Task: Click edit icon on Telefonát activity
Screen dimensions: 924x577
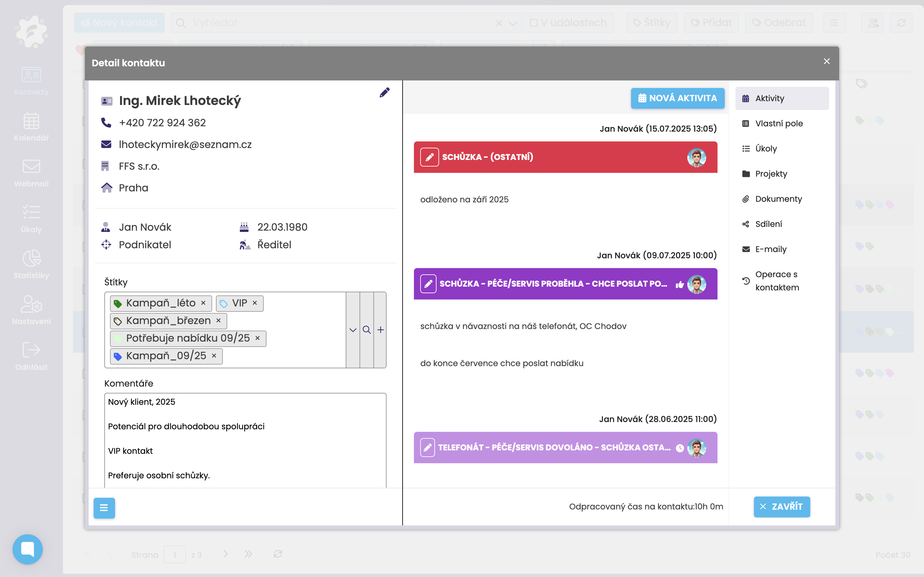Action: 427,448
